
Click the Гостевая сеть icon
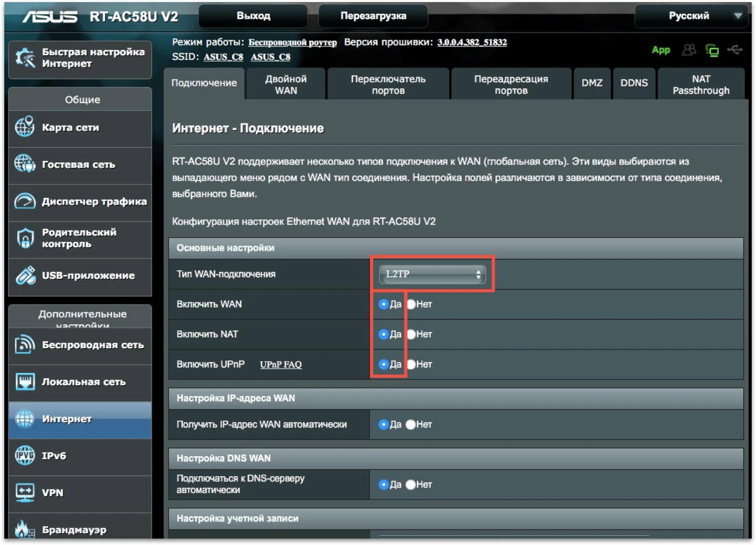pyautogui.click(x=25, y=164)
